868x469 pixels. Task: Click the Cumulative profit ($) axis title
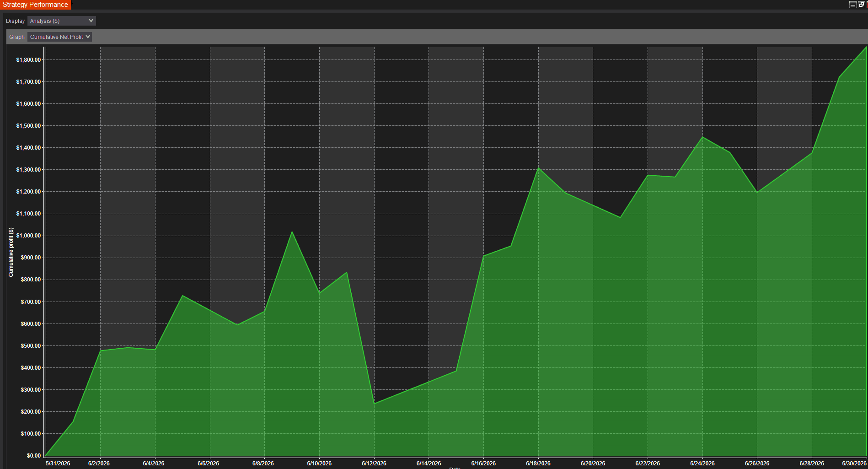(x=11, y=252)
